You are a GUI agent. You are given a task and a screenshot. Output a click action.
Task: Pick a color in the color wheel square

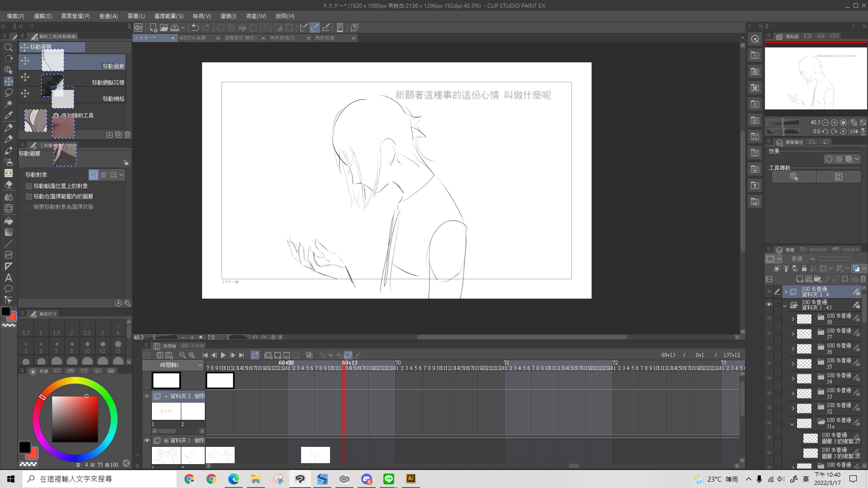tap(75, 419)
